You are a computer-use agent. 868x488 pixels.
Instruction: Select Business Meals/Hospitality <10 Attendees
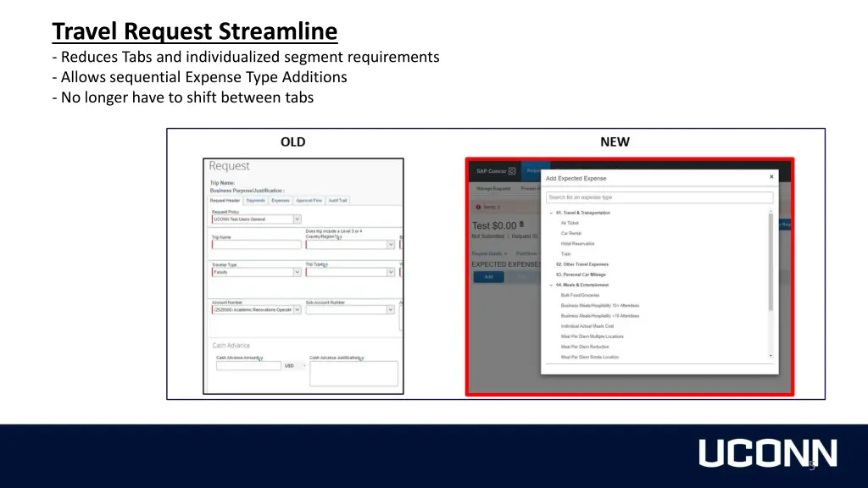click(599, 316)
